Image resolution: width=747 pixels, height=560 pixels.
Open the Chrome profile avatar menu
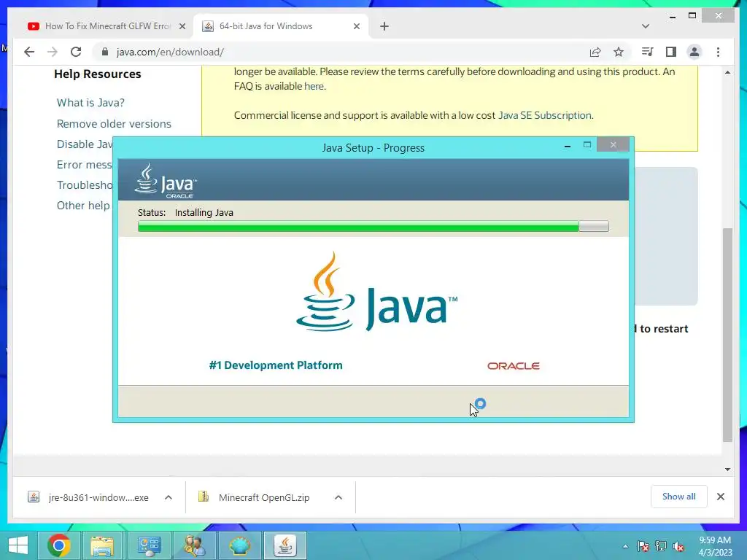pyautogui.click(x=694, y=52)
